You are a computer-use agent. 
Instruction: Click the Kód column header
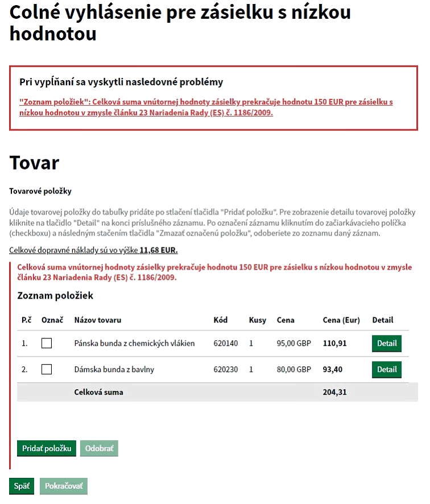click(x=221, y=320)
